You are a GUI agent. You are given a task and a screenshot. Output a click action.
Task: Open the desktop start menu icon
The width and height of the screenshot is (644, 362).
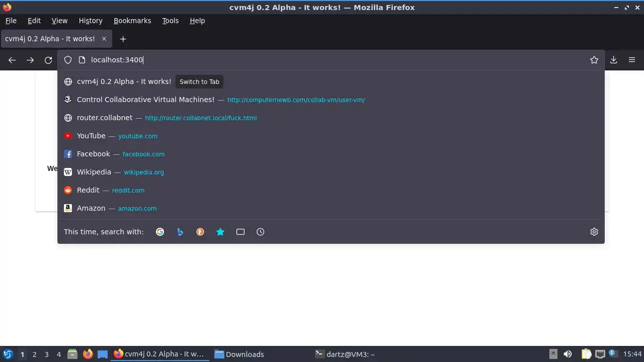click(8, 354)
